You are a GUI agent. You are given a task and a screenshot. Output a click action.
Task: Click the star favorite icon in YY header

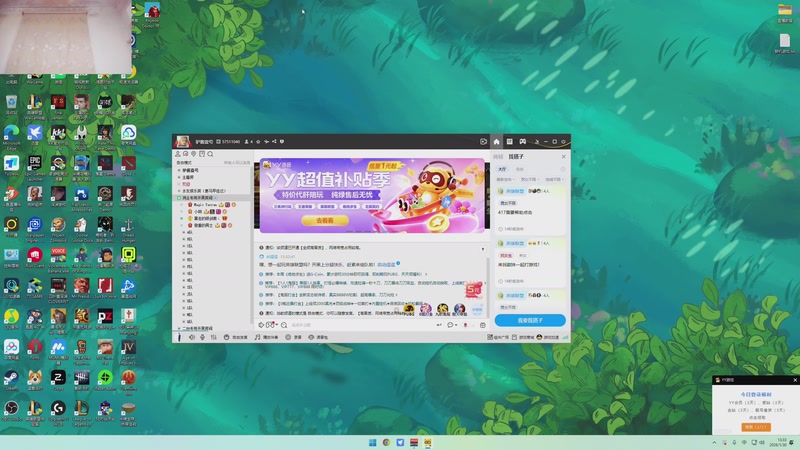(x=258, y=141)
